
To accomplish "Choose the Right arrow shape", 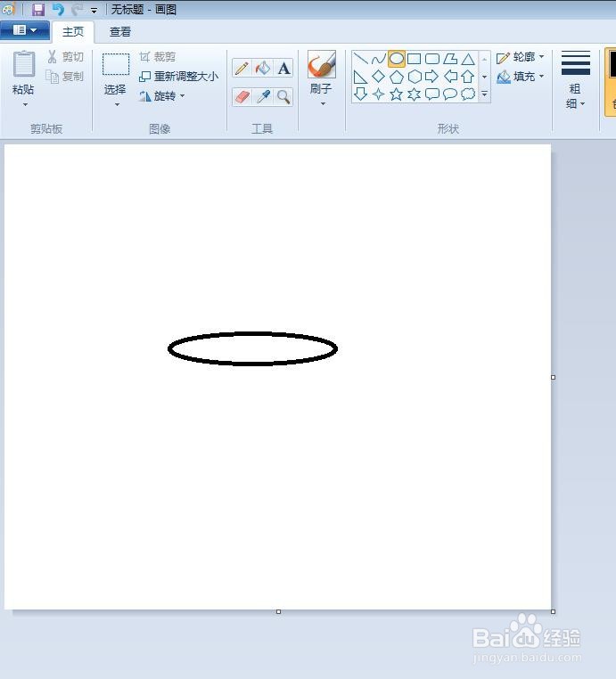I will coord(431,77).
